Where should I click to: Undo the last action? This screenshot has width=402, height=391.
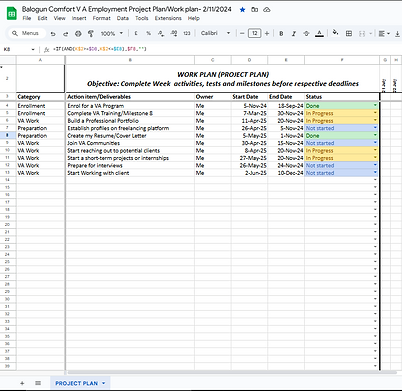(53, 33)
